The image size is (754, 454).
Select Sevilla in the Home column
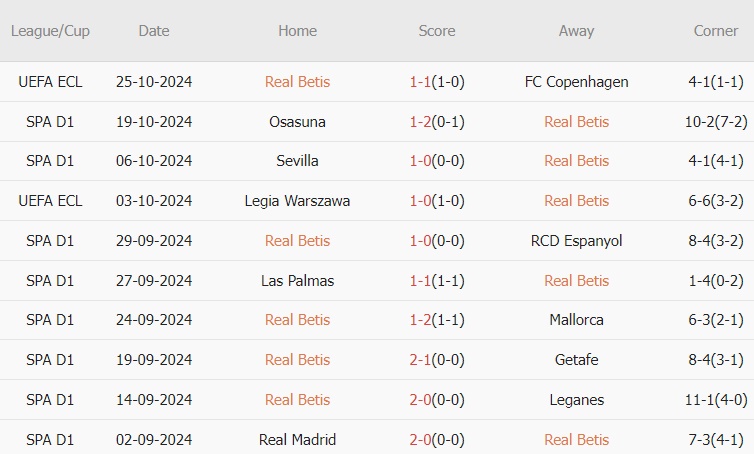[297, 161]
